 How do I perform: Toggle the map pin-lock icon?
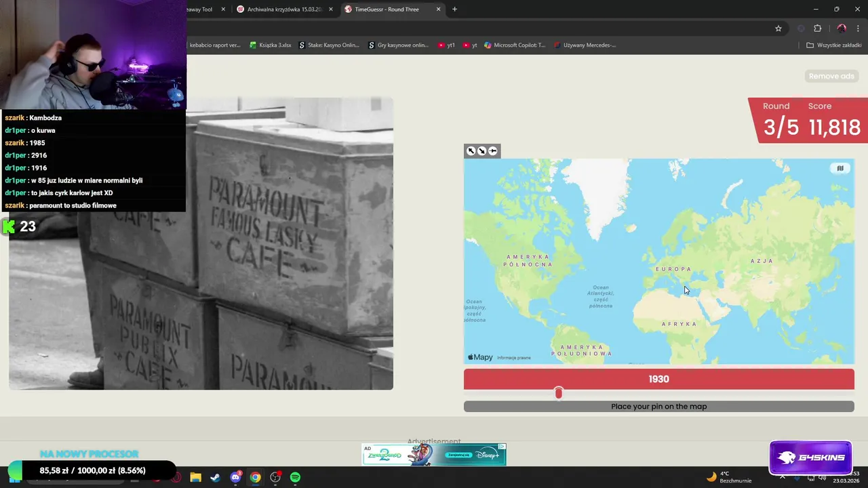(x=493, y=151)
